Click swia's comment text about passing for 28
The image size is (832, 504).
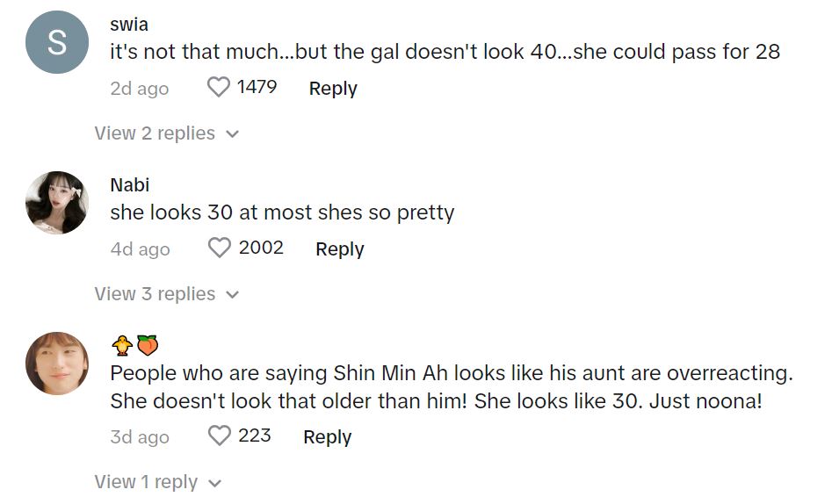point(445,51)
